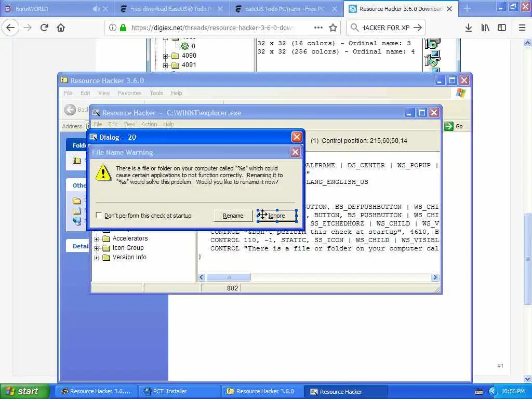532x399 pixels.
Task: Click the search box containing HACKER FOR XP
Action: (x=386, y=28)
